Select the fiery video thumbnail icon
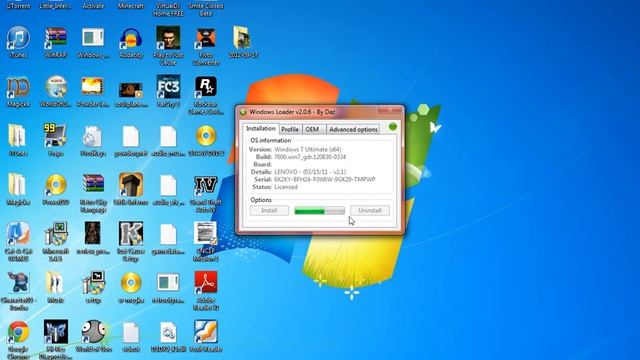 pos(93,87)
